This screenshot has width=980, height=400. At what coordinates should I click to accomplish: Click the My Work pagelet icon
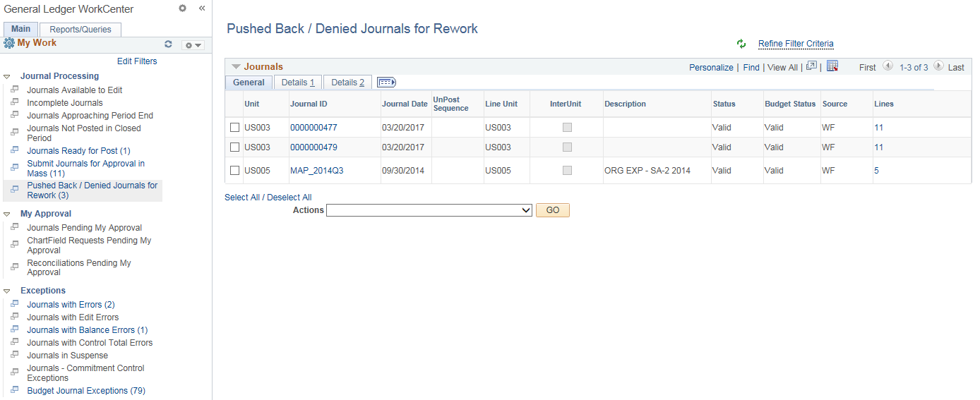tap(9, 43)
